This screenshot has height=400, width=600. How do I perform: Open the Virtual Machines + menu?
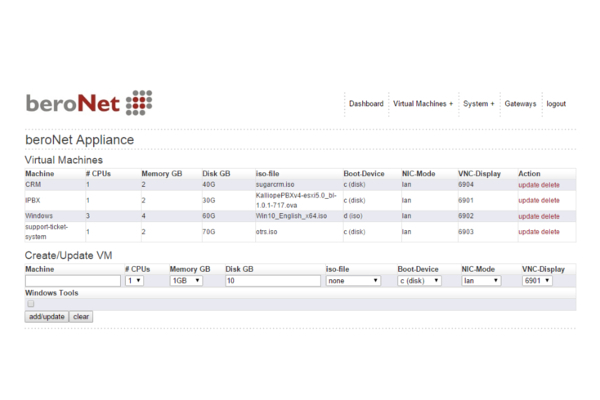click(x=423, y=104)
